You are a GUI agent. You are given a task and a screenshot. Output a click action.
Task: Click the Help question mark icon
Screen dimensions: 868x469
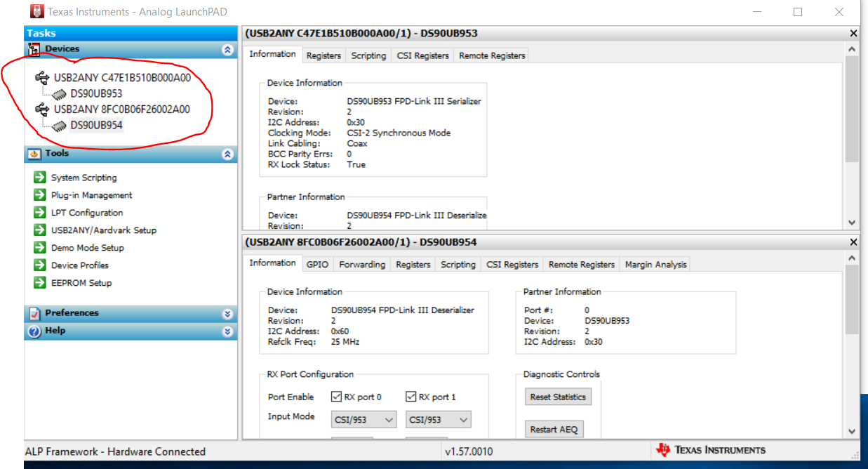coord(34,331)
